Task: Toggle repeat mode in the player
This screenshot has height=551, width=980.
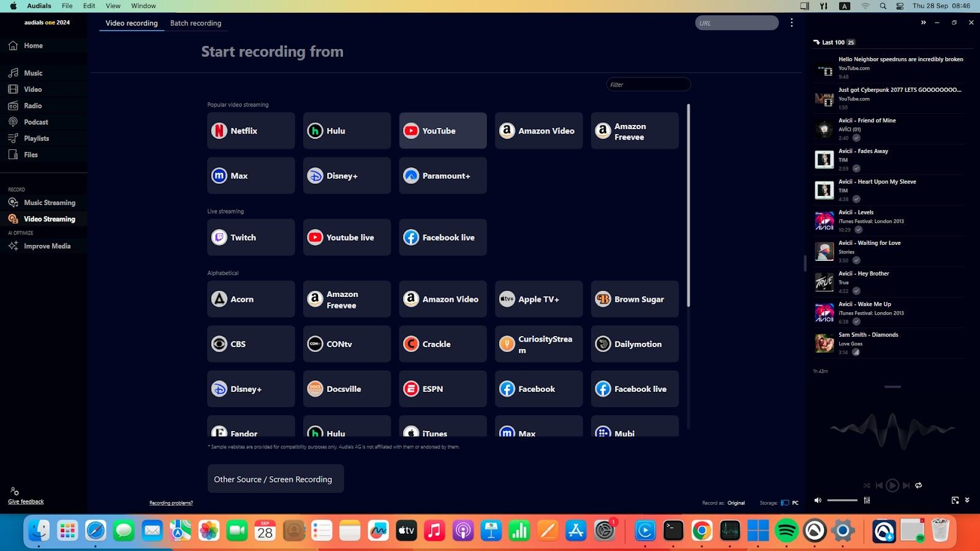Action: (918, 485)
